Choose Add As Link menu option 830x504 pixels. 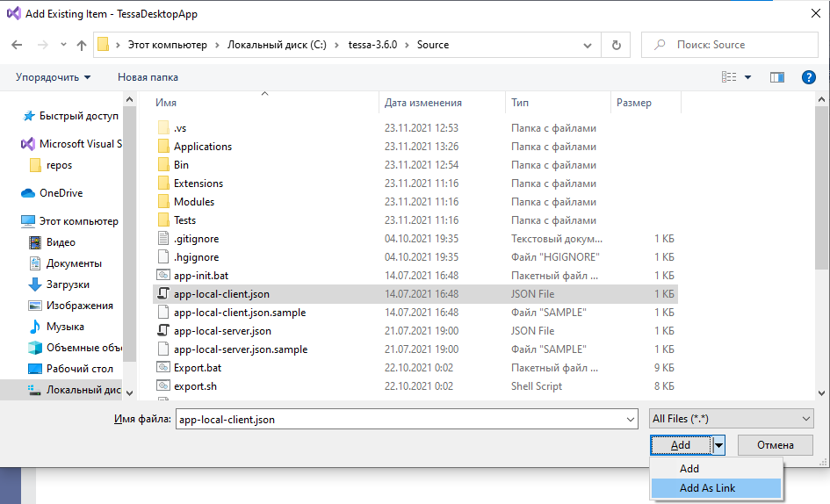[707, 488]
